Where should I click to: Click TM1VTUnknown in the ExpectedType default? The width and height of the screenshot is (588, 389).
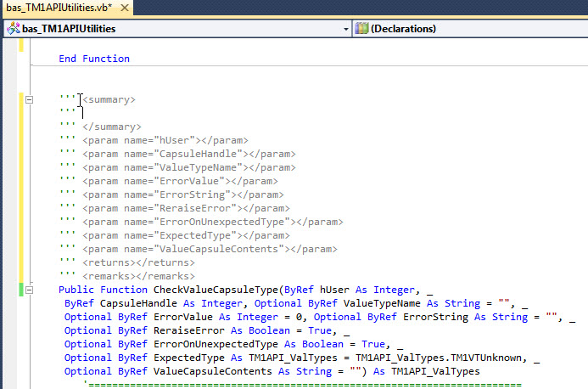[x=476, y=358]
